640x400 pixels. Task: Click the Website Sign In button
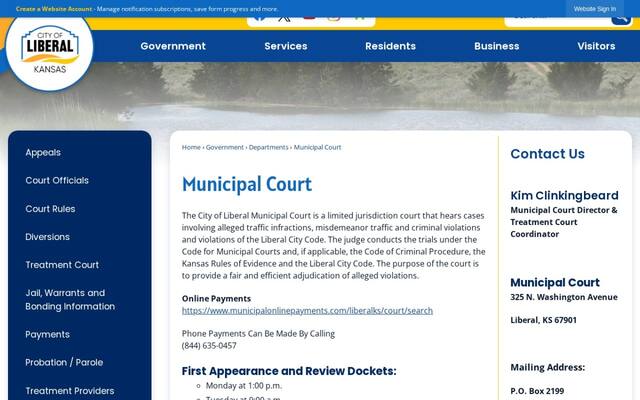click(595, 9)
